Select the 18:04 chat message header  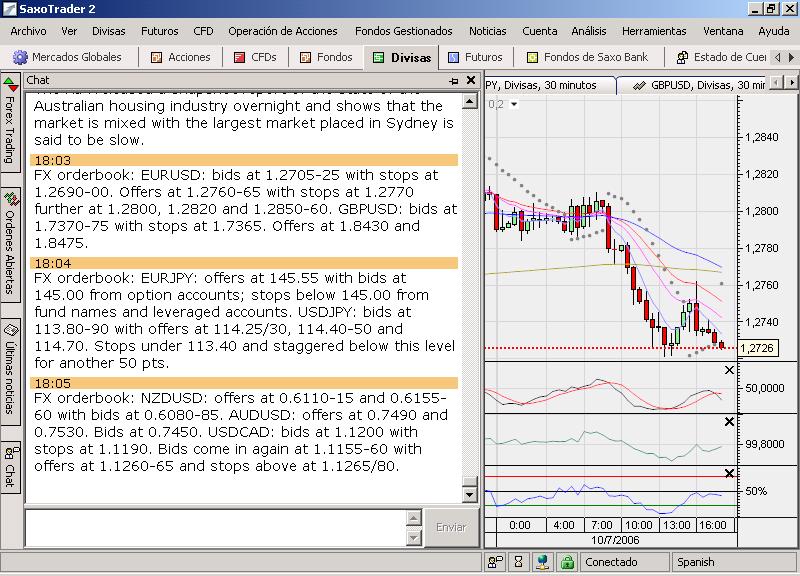[244, 263]
